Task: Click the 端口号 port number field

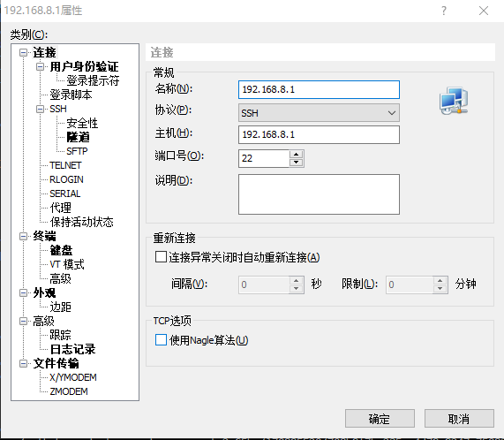Action: [264, 158]
